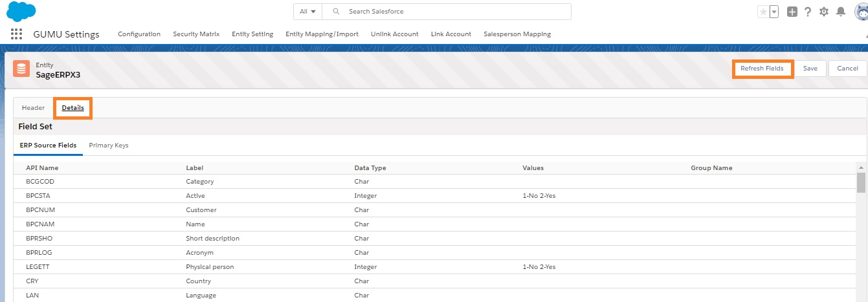Open the setup gear icon
This screenshot has height=302, width=868.
(824, 12)
